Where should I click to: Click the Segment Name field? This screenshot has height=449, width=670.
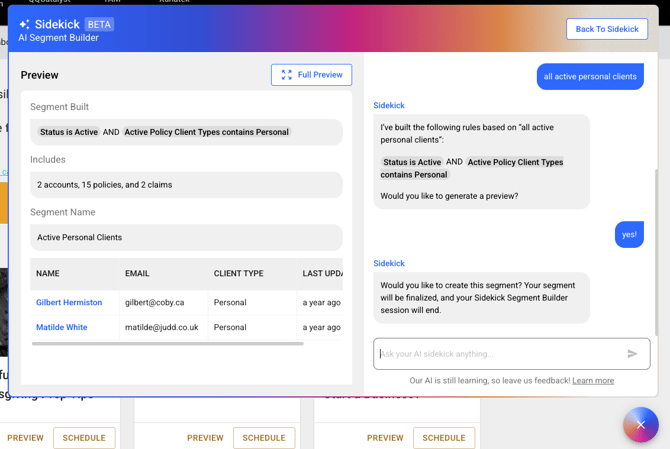click(x=186, y=238)
